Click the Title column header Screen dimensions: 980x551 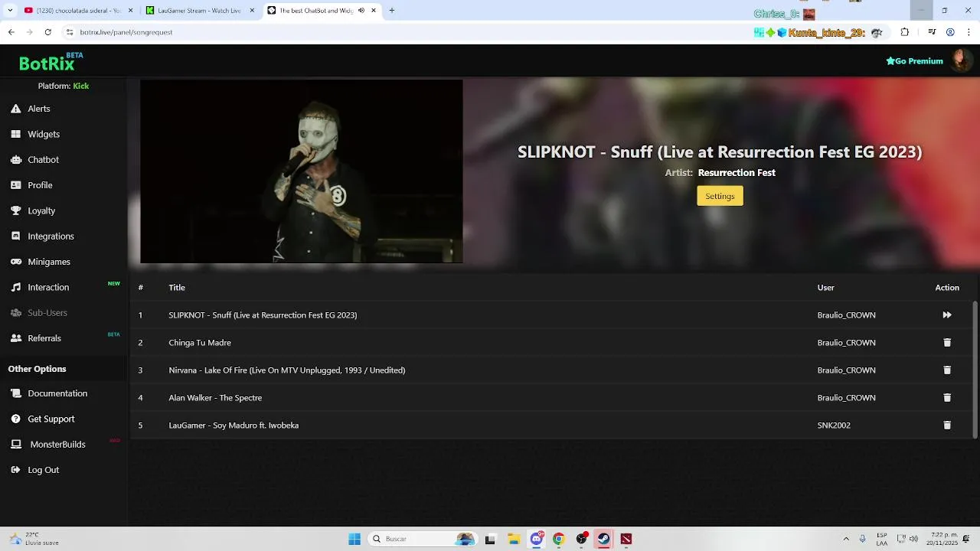coord(177,288)
